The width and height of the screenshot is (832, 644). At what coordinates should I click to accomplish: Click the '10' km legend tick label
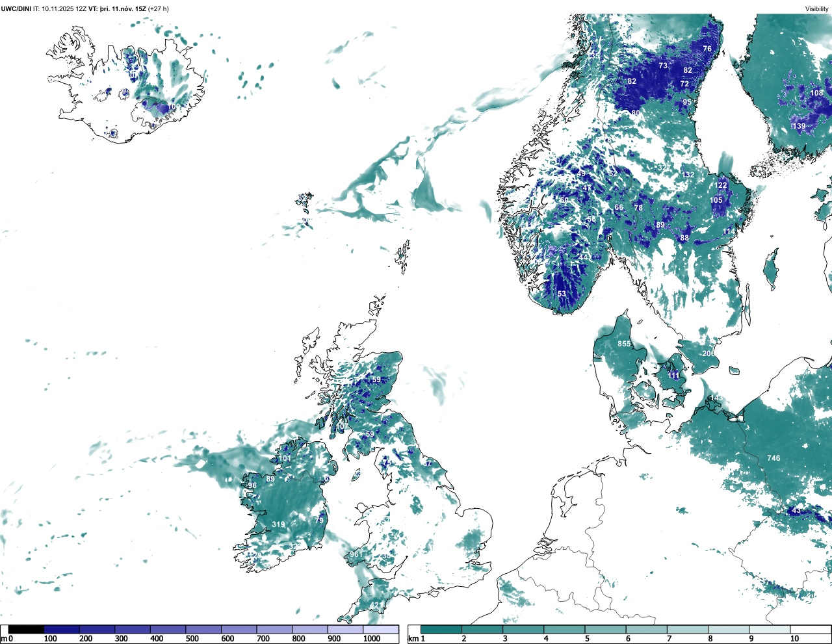[x=794, y=639]
